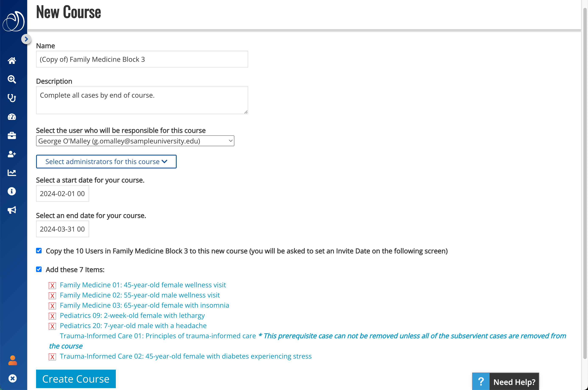The width and height of the screenshot is (588, 390).
Task: Expand Select administrators for this course
Action: (106, 162)
